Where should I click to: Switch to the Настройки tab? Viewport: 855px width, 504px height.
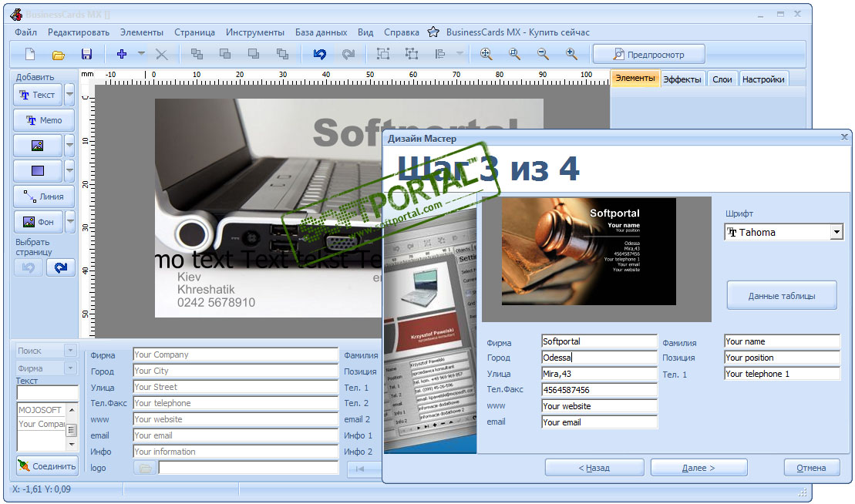763,79
